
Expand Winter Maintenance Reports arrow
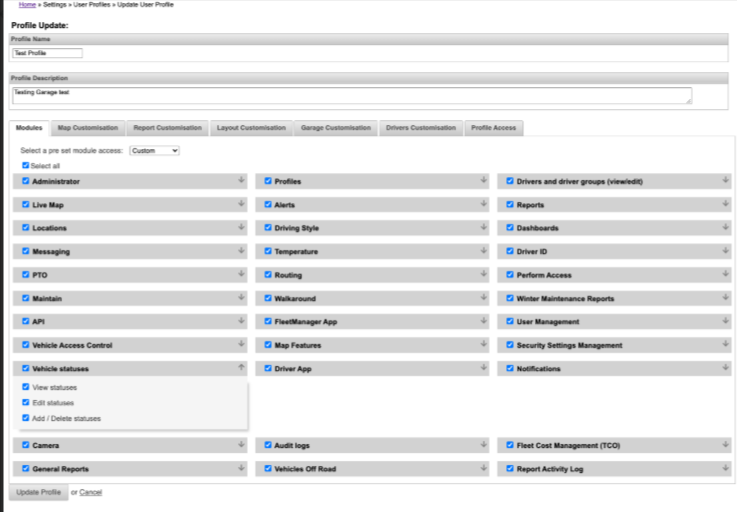click(725, 297)
